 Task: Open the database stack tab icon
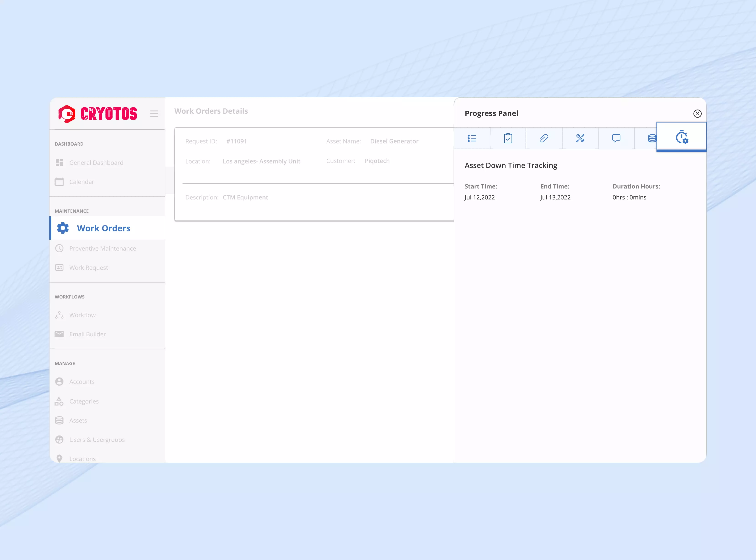tap(651, 138)
